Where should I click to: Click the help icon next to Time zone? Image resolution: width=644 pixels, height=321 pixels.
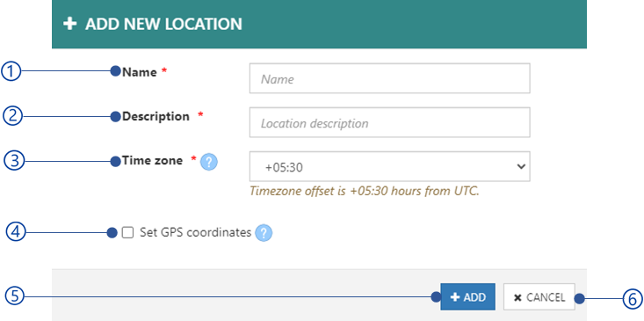208,163
